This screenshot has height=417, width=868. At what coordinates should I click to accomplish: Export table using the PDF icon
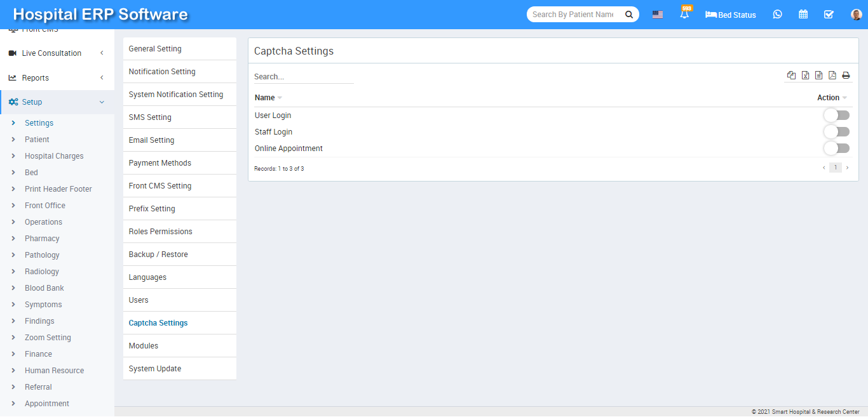(832, 76)
